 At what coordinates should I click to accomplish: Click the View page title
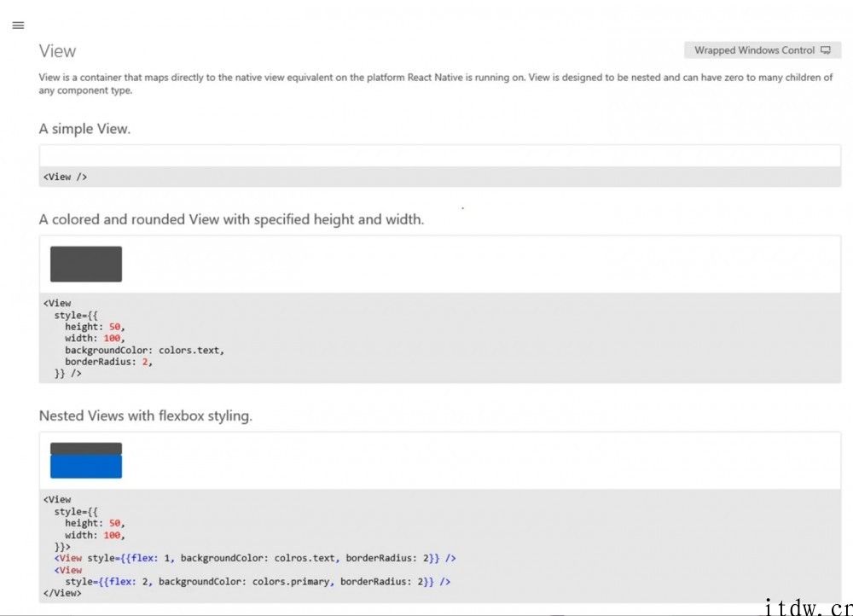[x=57, y=51]
